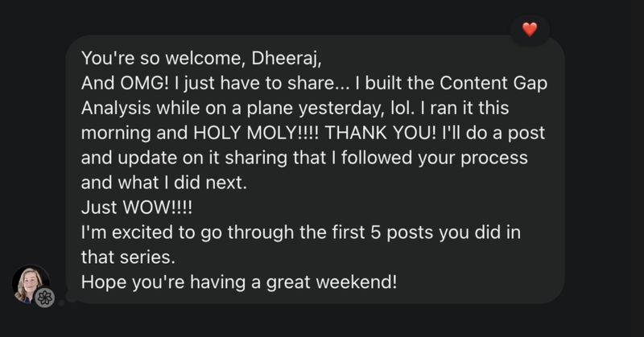The width and height of the screenshot is (644, 337).
Task: Click the words "that series."
Action: click(128, 257)
